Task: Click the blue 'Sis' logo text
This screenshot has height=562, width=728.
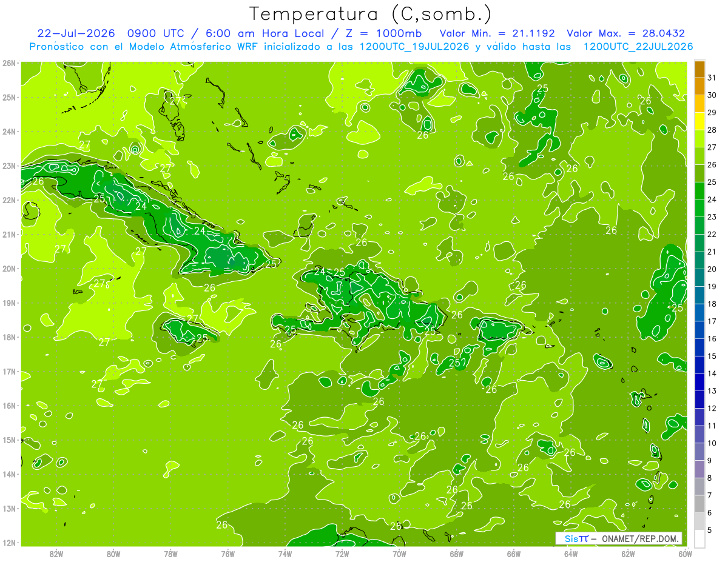Action: pos(571,538)
